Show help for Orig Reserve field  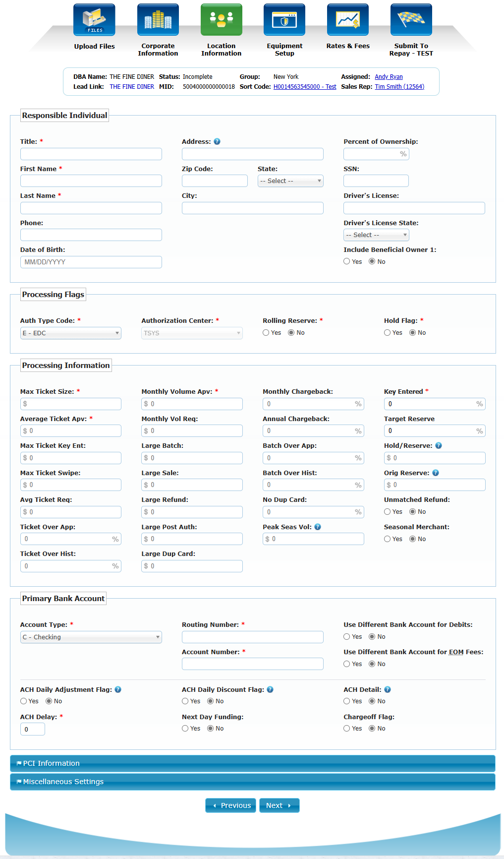[436, 473]
